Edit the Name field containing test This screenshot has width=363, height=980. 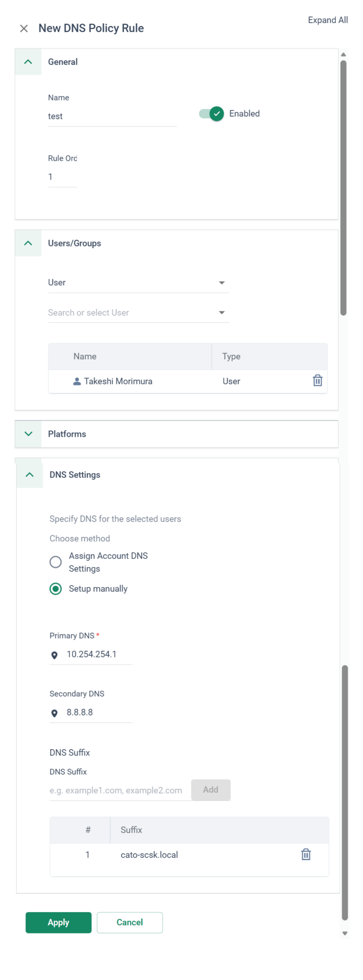pos(112,116)
